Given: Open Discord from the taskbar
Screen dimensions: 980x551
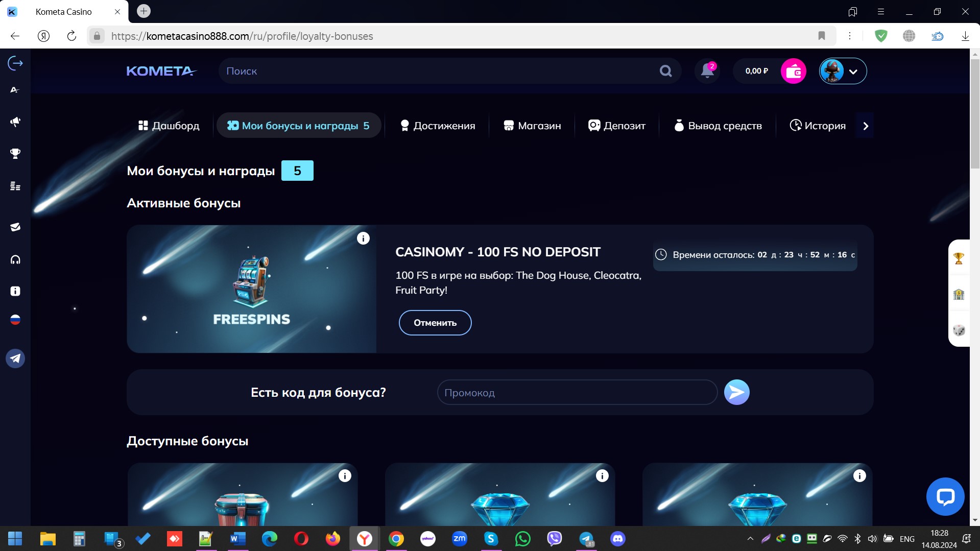Looking at the screenshot, I should click(x=618, y=538).
